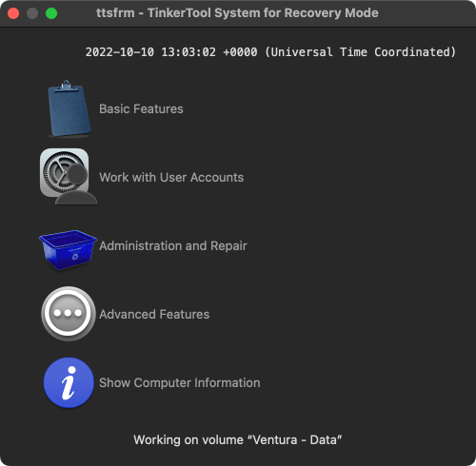Click the three-dots Advanced Features icon

(69, 314)
